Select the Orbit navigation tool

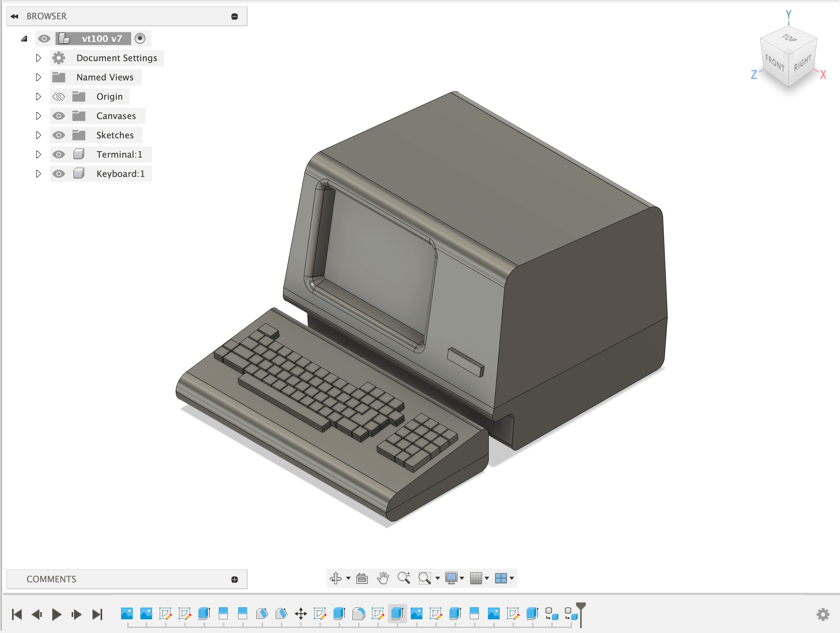(x=336, y=578)
